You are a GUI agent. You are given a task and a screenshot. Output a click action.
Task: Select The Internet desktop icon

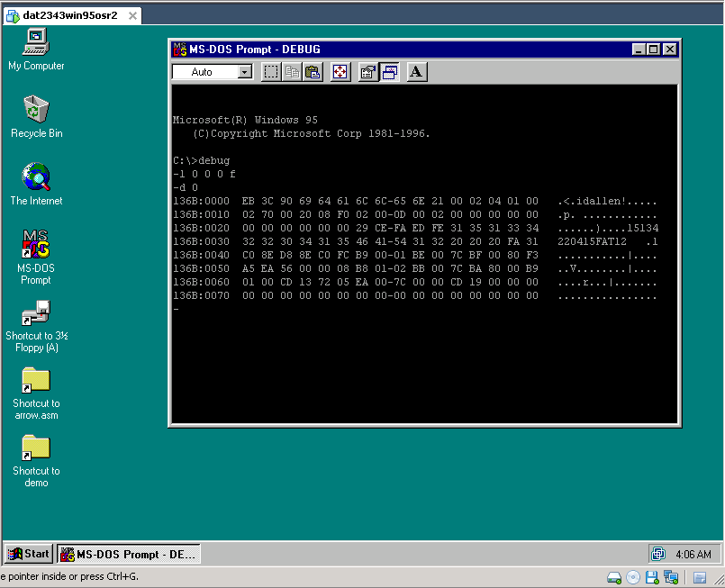(36, 176)
